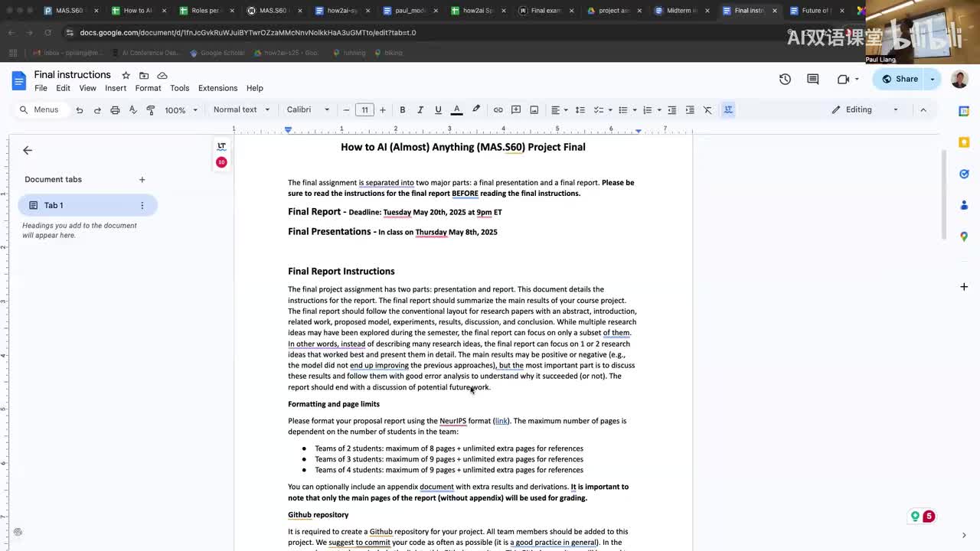
Task: Open the Normal text style dropdown
Action: click(241, 109)
